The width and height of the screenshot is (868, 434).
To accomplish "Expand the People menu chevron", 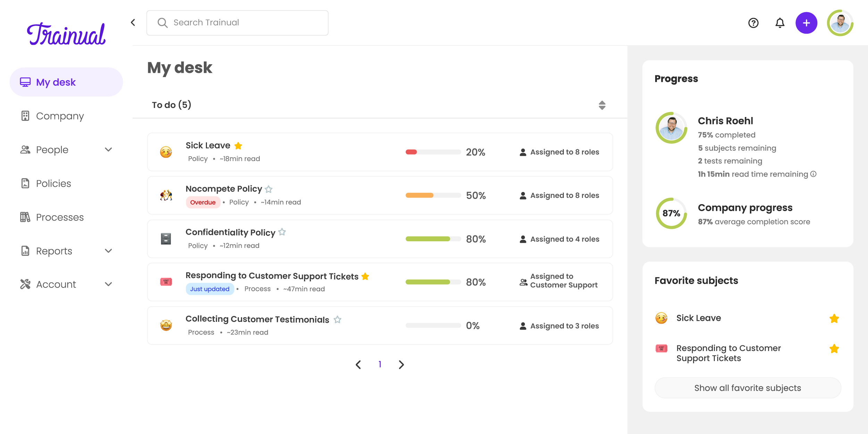I will pyautogui.click(x=108, y=150).
